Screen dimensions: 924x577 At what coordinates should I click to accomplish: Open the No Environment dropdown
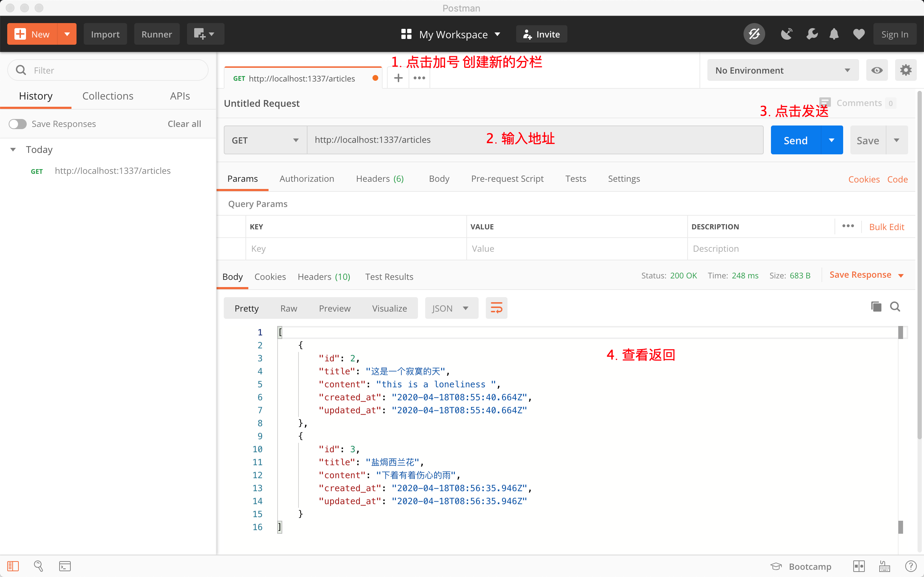[783, 70]
